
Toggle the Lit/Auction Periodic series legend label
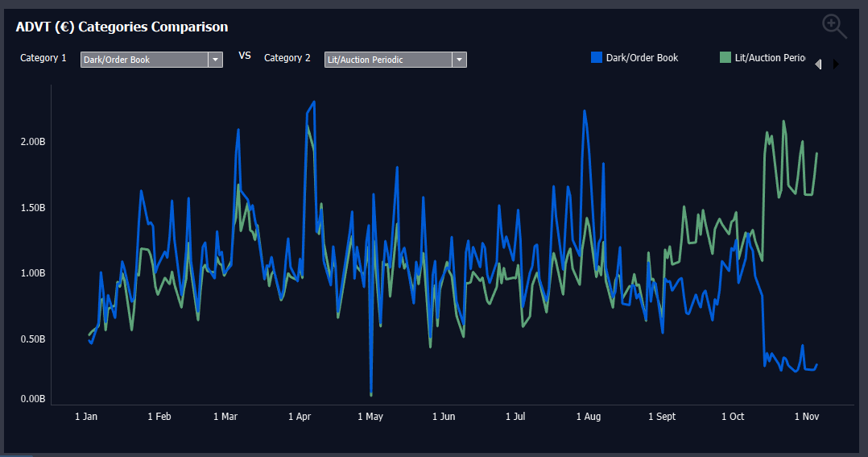tap(770, 58)
